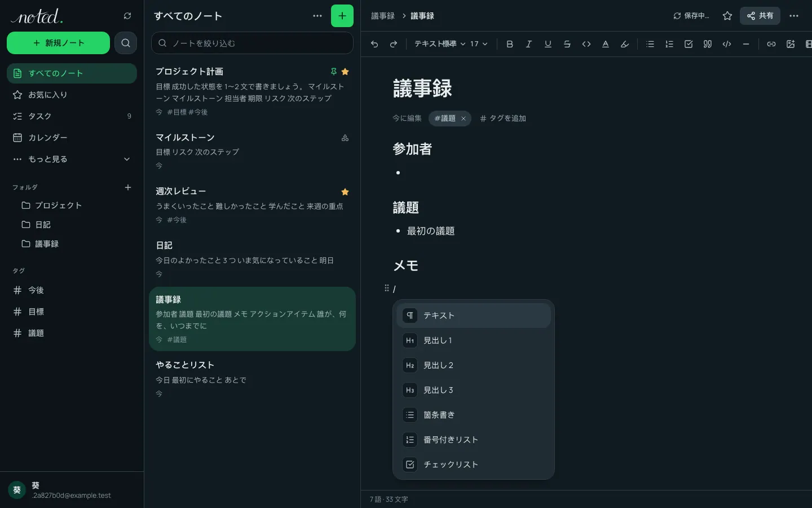812x508 pixels.
Task: Toggle inline code formatting
Action: [586, 44]
